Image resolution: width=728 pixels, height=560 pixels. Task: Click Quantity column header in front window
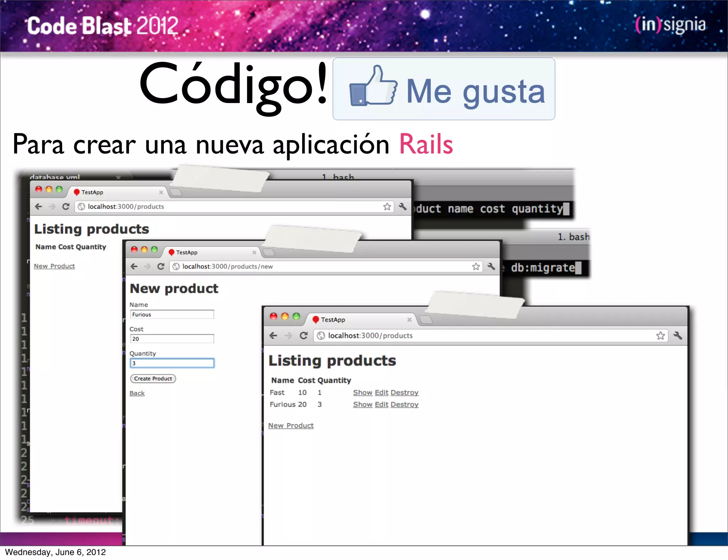pyautogui.click(x=334, y=380)
